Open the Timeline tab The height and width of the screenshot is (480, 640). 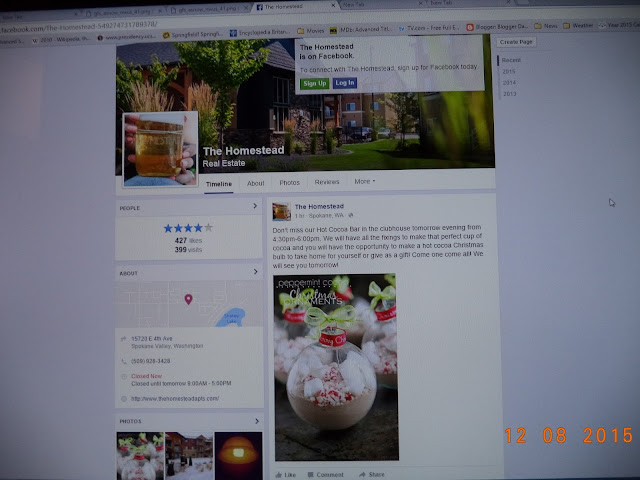[219, 184]
